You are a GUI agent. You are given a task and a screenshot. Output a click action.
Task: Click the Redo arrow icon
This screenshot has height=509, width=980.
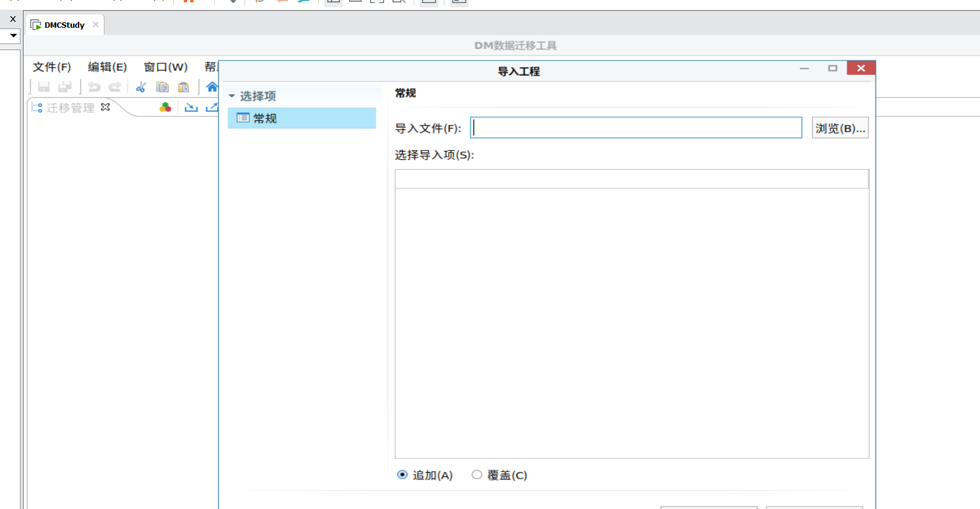(115, 87)
